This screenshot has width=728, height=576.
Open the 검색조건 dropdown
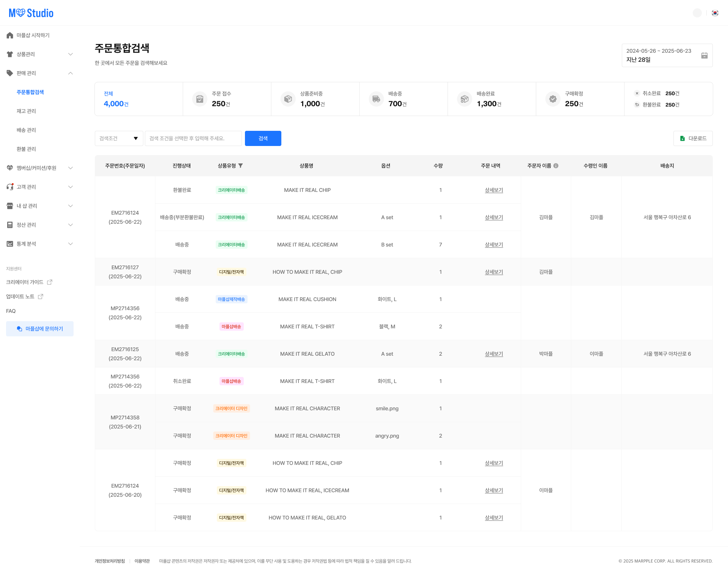(119, 138)
